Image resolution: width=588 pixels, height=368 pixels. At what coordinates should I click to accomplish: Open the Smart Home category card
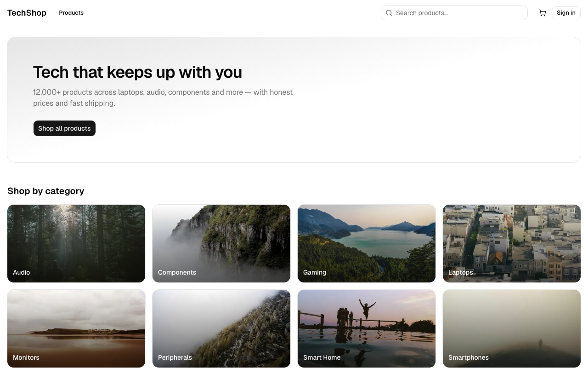(367, 328)
